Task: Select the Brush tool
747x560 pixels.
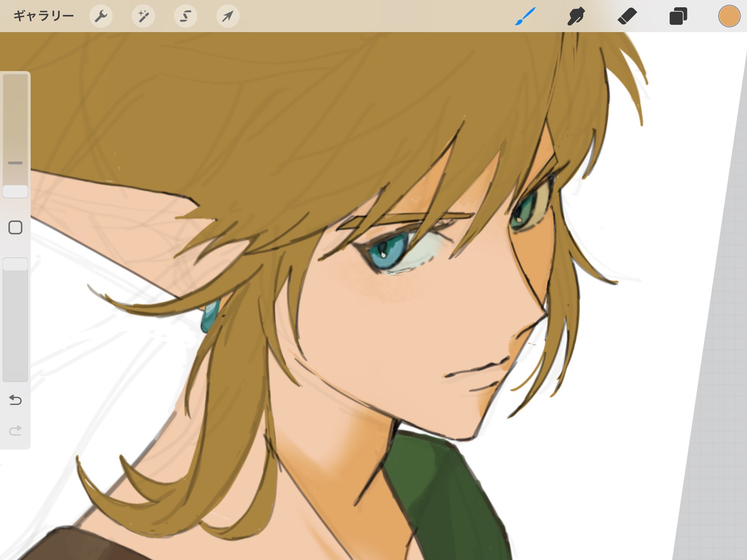Action: click(x=525, y=16)
